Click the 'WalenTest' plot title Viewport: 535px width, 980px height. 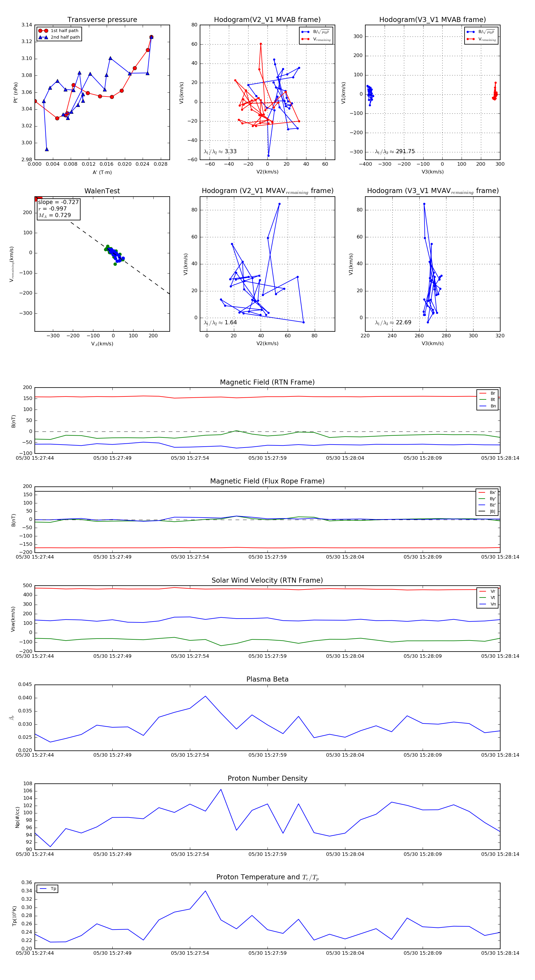pos(102,191)
